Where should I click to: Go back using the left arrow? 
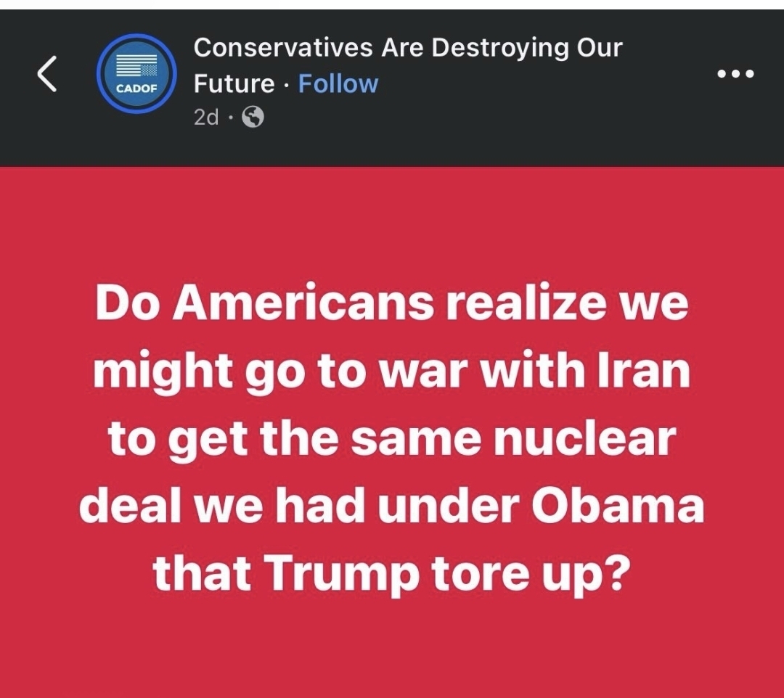47,73
